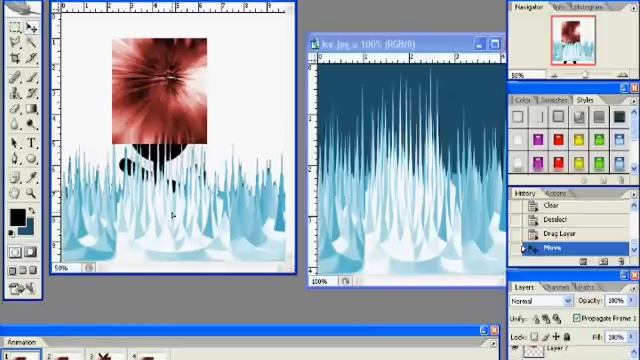Select the Type tool
This screenshot has height=360, width=640.
coord(31,143)
